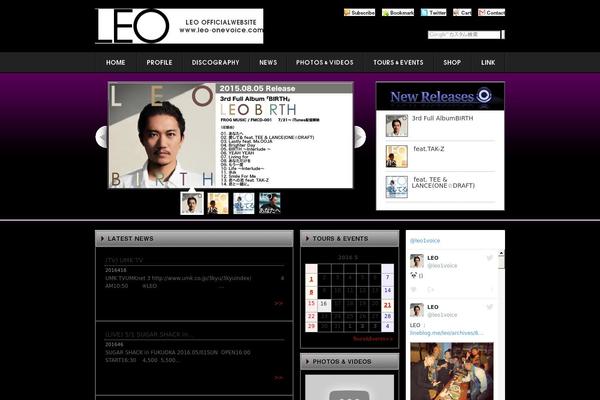Select NEWS in the navigation bar
Viewport: 600px width, 400px height.
coord(268,62)
